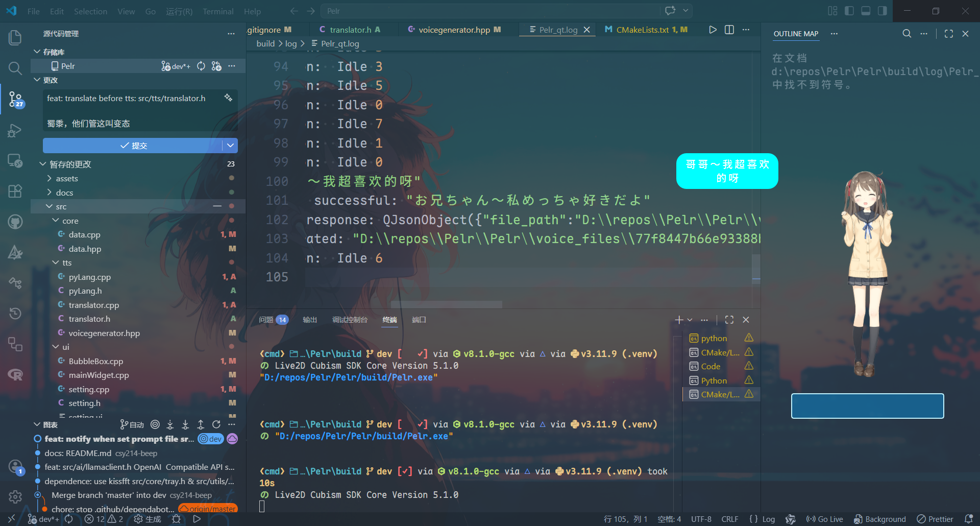Collapse the ui folder
980x526 pixels.
point(56,347)
